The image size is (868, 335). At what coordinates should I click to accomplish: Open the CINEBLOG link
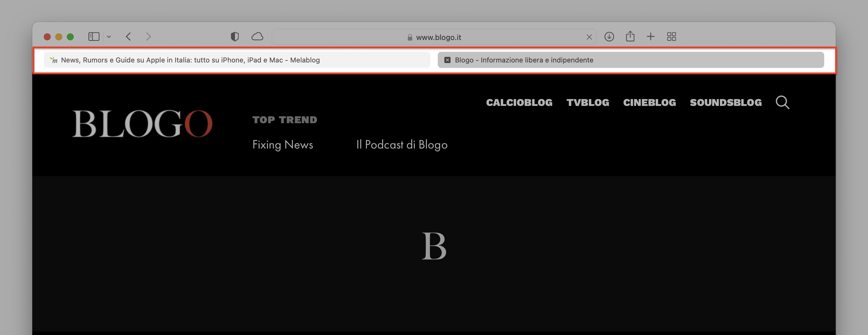pyautogui.click(x=649, y=102)
